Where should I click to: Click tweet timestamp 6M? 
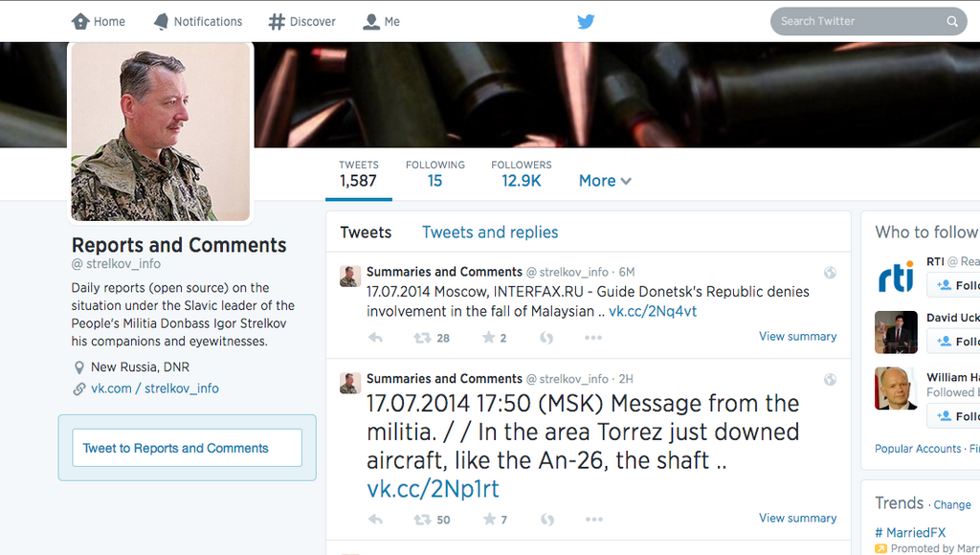tap(627, 273)
